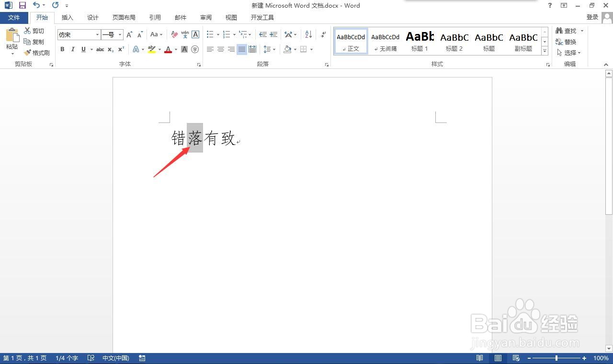Open the Paragraph dialog launcher
The width and height of the screenshot is (613, 364).
click(x=327, y=65)
